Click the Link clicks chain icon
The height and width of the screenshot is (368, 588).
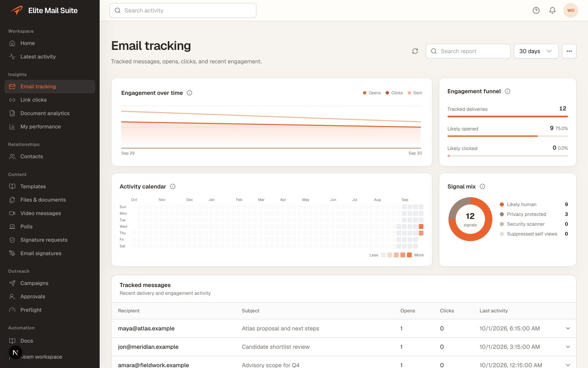(12, 100)
